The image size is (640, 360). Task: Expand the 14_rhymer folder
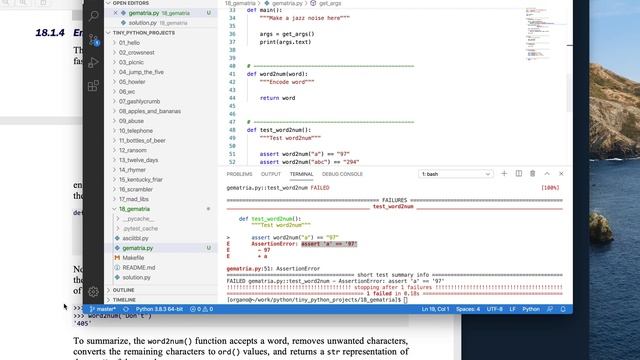pyautogui.click(x=161, y=170)
